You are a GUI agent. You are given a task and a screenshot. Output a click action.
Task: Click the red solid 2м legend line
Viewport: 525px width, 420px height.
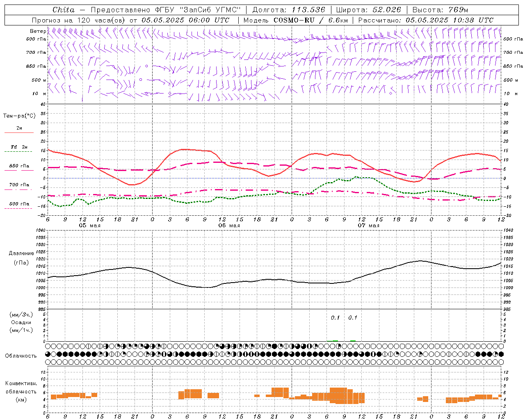[x=19, y=133]
